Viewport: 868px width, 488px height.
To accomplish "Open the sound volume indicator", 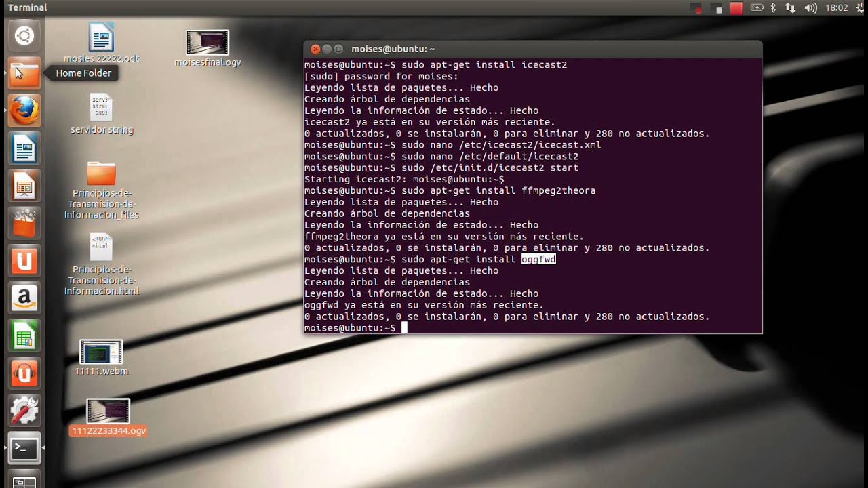I will [810, 8].
